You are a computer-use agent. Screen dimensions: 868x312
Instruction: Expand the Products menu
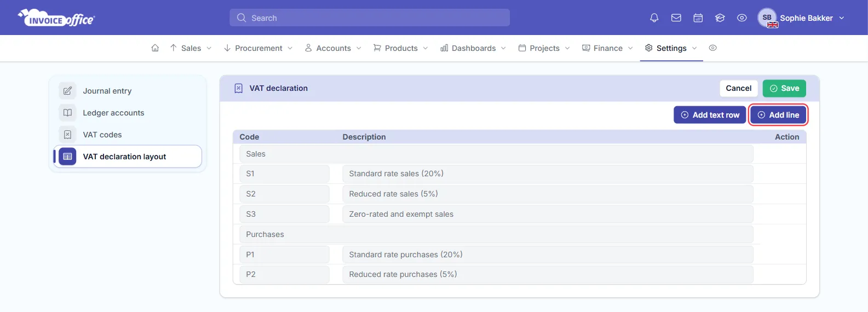click(401, 48)
